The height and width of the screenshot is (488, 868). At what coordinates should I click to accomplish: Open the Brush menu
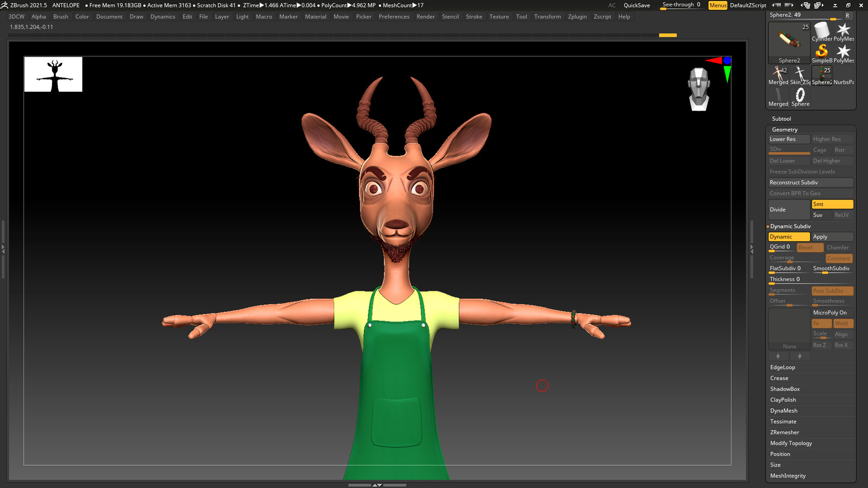(61, 17)
